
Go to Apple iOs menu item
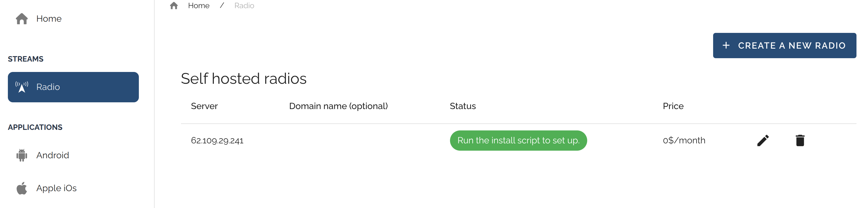click(56, 188)
